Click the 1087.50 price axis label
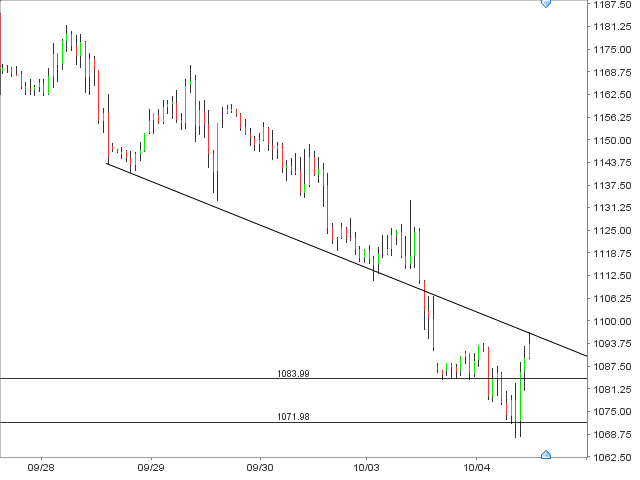 point(612,367)
